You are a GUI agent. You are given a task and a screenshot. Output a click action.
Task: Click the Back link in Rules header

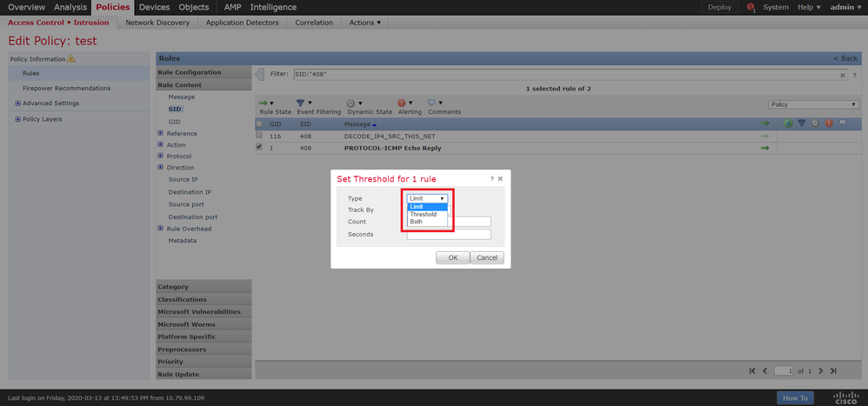coord(845,58)
